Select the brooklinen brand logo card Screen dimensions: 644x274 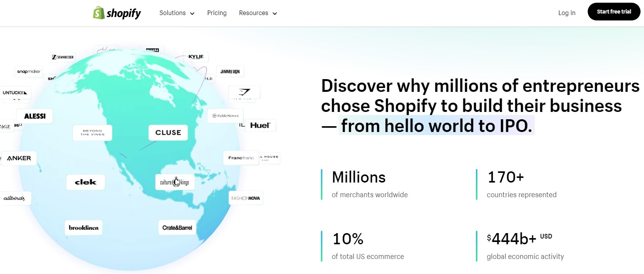(x=83, y=228)
